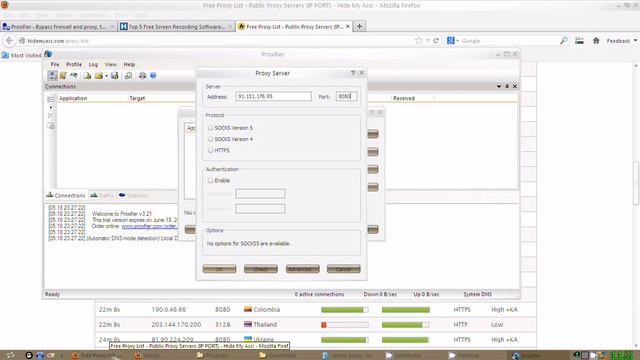Open the dropdown arrow beside open-profile icon
Viewport: 640px width, 360px height.
coord(106,76)
